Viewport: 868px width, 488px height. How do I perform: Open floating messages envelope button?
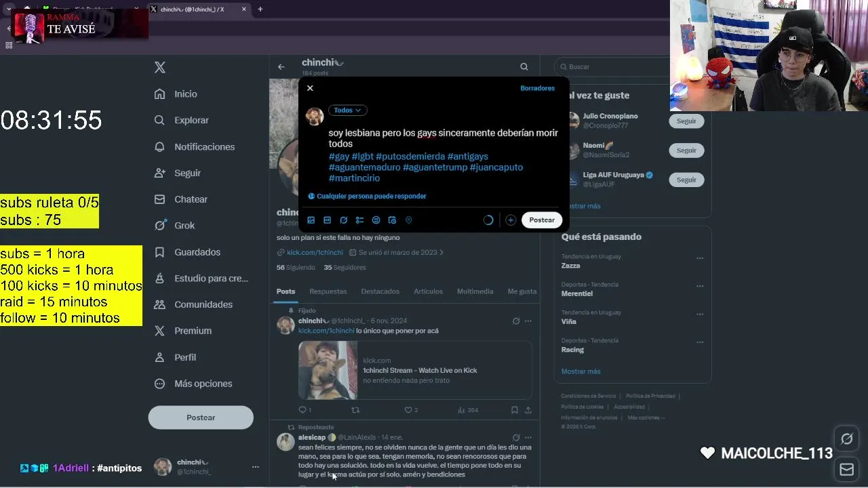pyautogui.click(x=847, y=469)
